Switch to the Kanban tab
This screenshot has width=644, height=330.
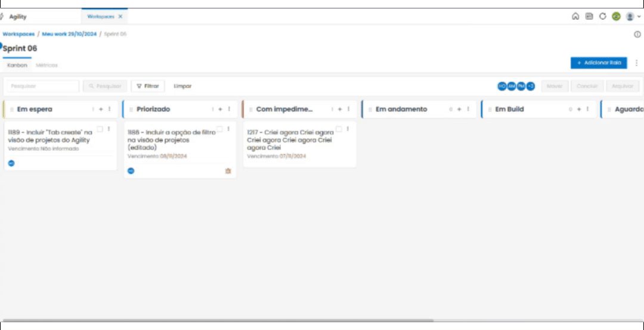pyautogui.click(x=17, y=66)
